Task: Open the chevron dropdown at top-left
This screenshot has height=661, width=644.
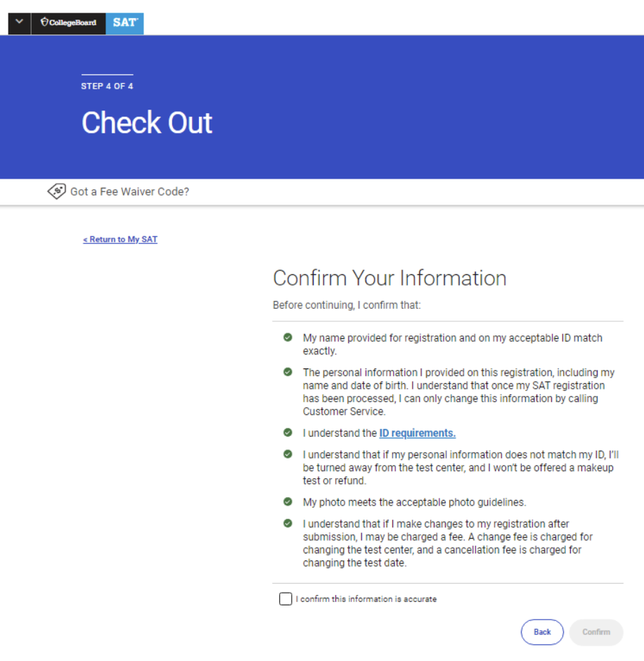Action: click(18, 23)
